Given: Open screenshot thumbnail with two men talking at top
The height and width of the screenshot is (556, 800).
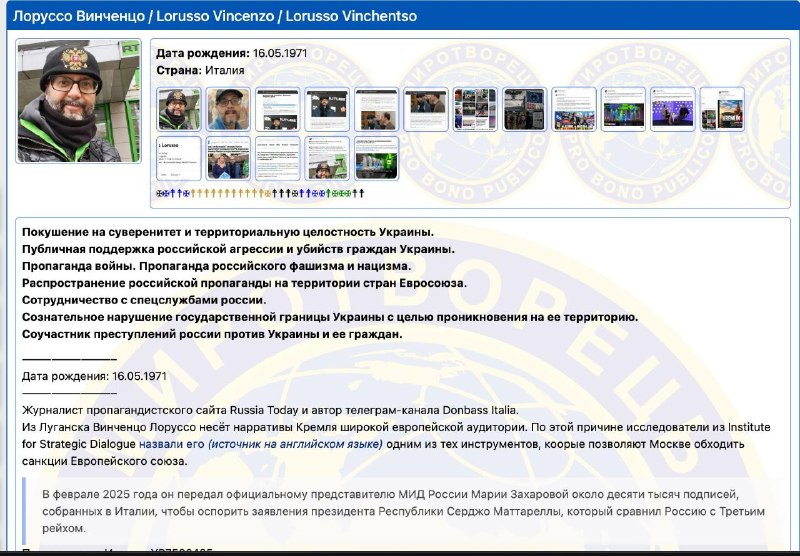Looking at the screenshot, I should pos(426,109).
